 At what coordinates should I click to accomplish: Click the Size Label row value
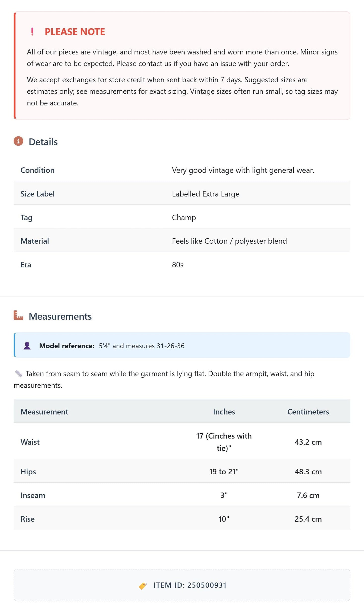tap(206, 194)
